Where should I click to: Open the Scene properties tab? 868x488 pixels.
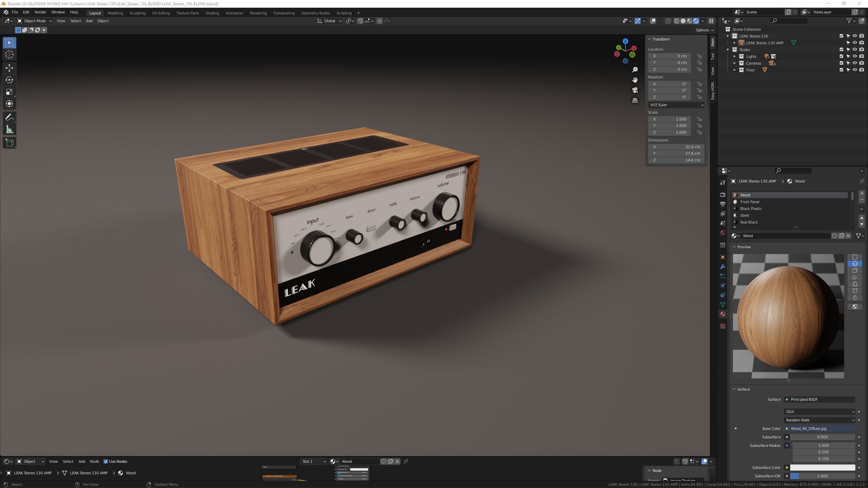[x=722, y=223]
